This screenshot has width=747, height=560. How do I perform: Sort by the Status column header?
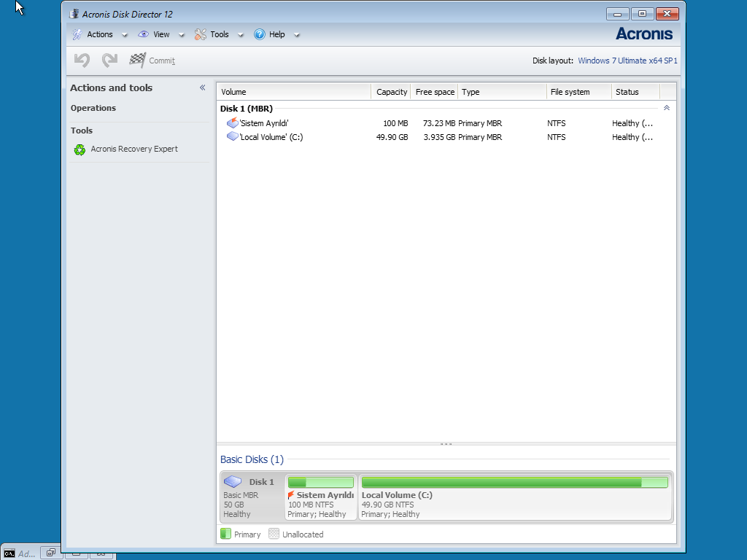[x=636, y=92]
